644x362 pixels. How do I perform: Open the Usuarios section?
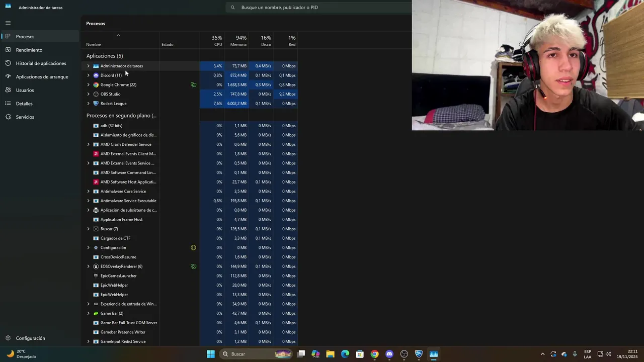pos(40,90)
